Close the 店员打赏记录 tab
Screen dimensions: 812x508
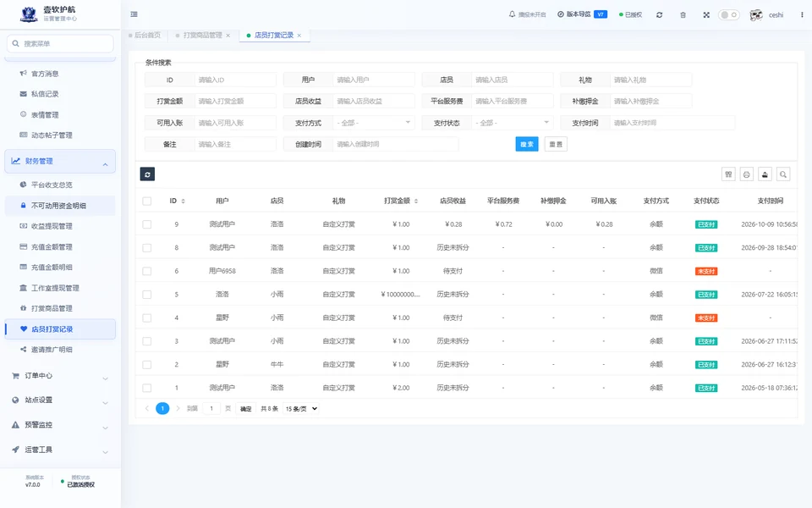299,36
